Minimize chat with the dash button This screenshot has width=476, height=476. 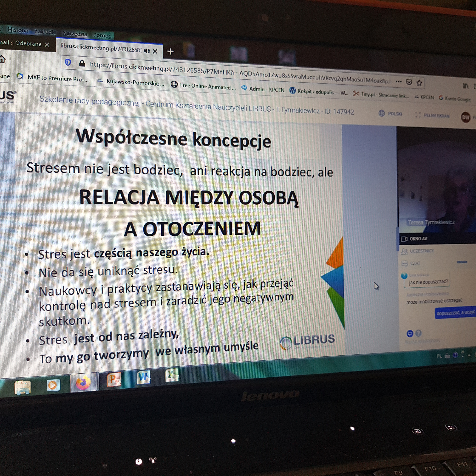462,262
